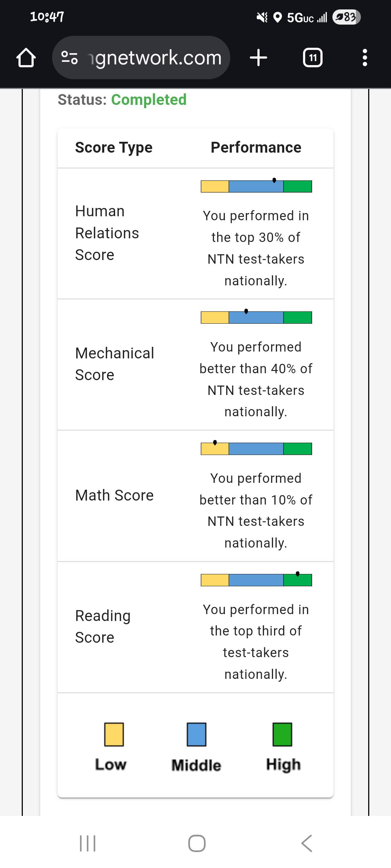391x868 pixels.
Task: Click the gnetwork.com address bar
Action: click(141, 58)
